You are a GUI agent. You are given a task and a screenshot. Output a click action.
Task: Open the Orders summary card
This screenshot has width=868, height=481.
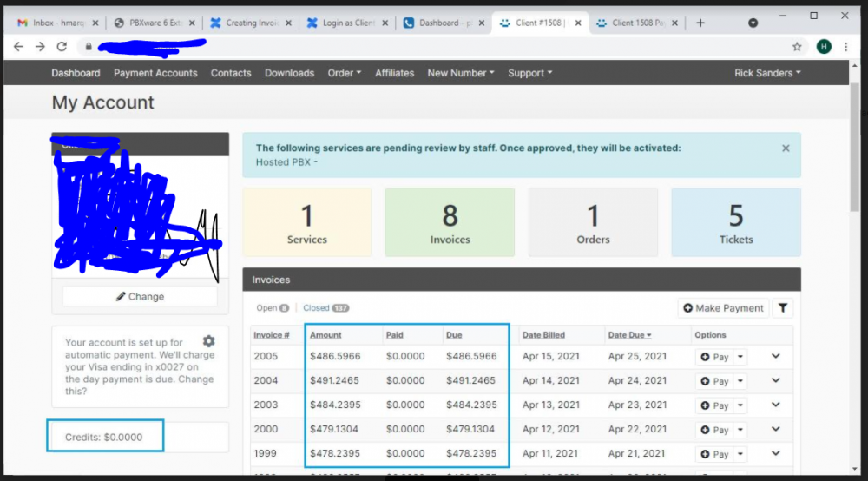(x=593, y=222)
